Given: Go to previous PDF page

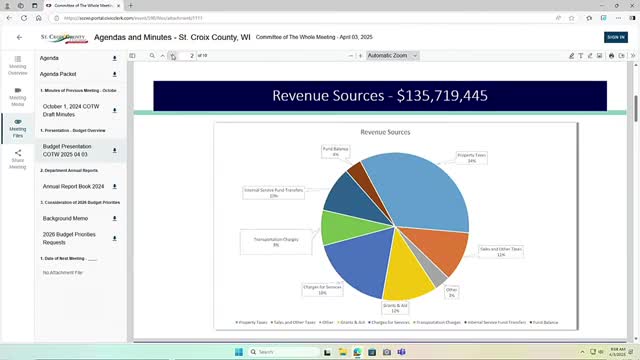Looking at the screenshot, I should click(x=162, y=56).
